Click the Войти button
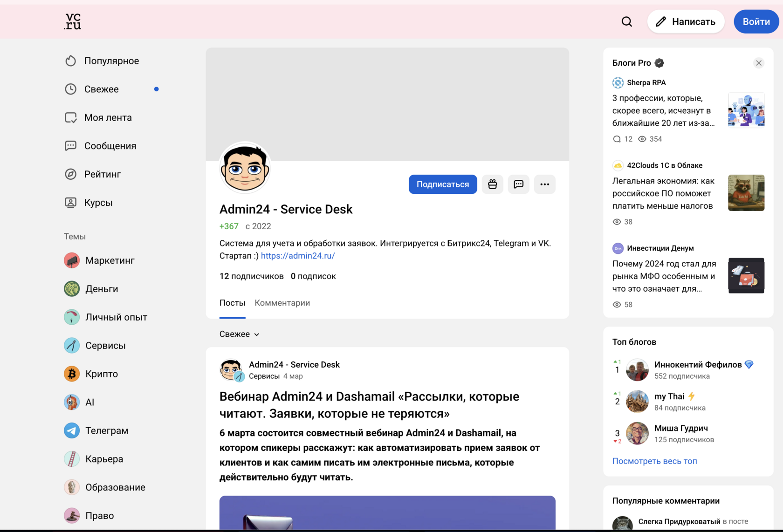 point(756,21)
